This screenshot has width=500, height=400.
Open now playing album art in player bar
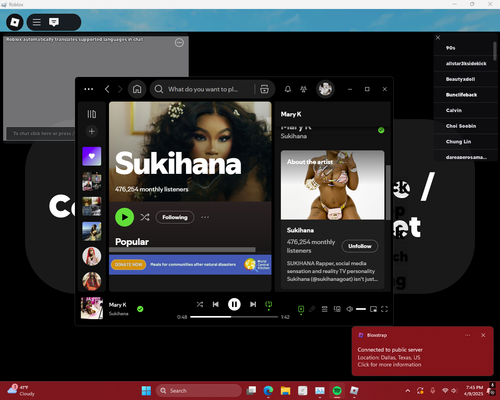point(92,308)
